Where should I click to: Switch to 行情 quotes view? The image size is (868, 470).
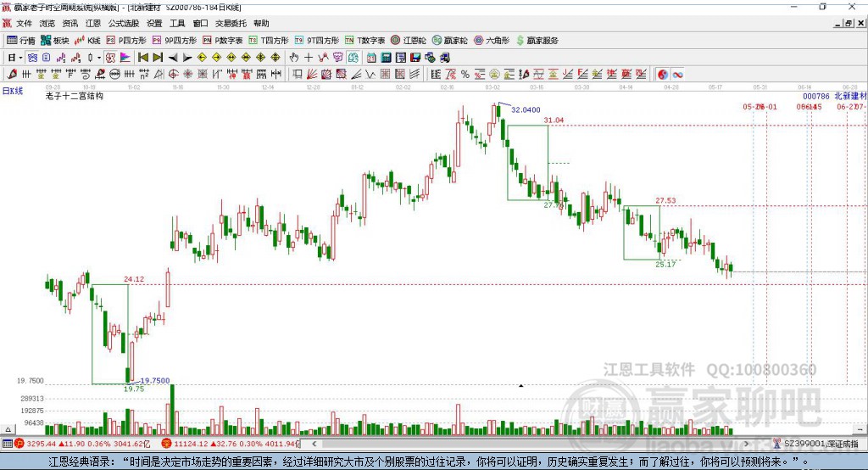[x=21, y=41]
